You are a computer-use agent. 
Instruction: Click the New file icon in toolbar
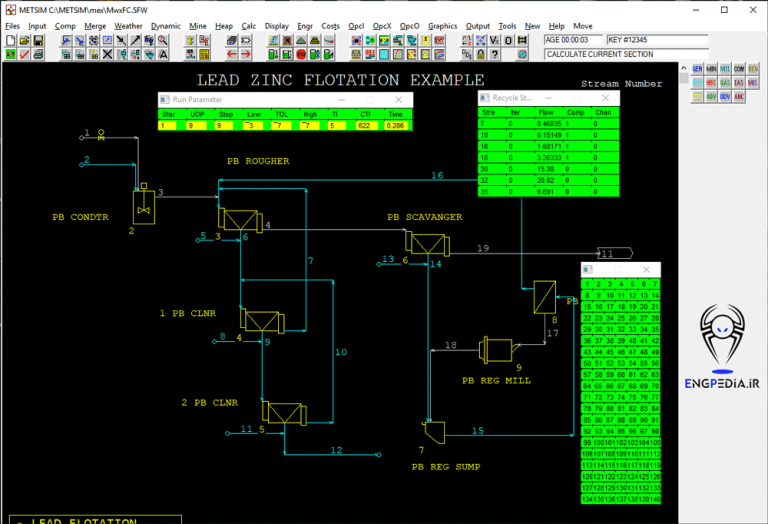(x=10, y=40)
